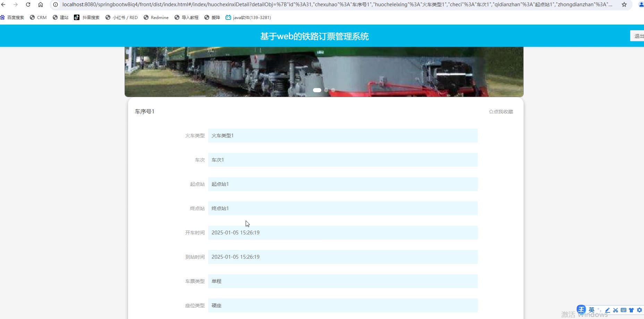The width and height of the screenshot is (644, 319).
Task: Open the 小红书 / RED bookmark
Action: (121, 17)
